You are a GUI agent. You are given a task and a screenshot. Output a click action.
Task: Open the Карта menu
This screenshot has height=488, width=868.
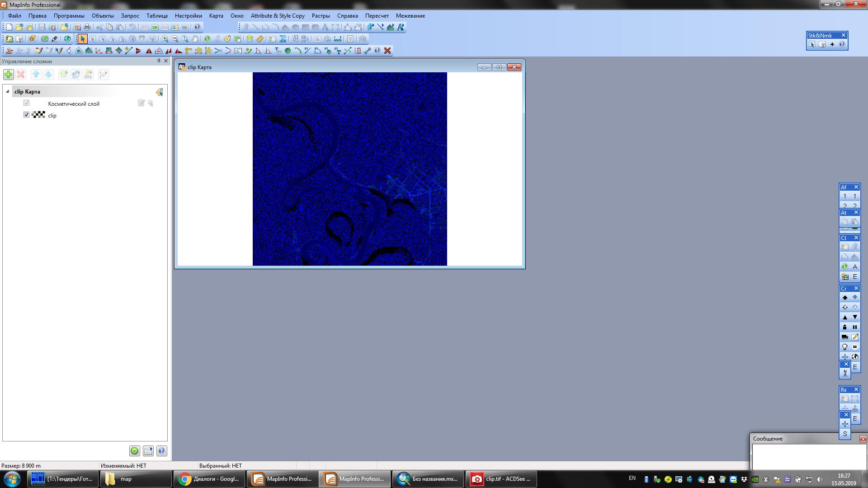216,16
